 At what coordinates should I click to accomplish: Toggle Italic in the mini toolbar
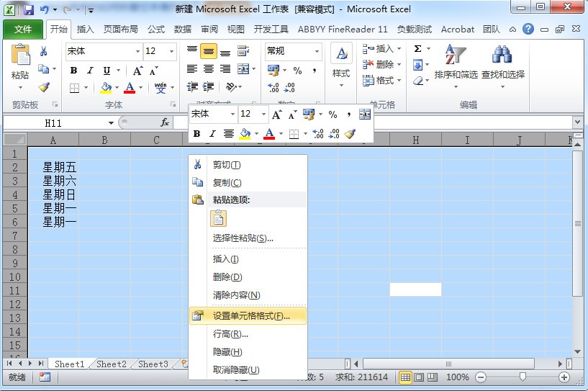212,134
